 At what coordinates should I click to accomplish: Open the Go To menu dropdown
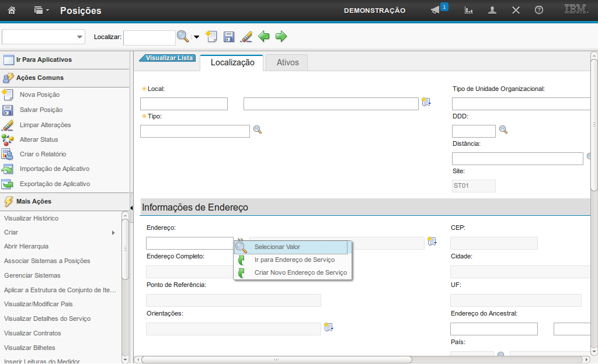pyautogui.click(x=41, y=10)
